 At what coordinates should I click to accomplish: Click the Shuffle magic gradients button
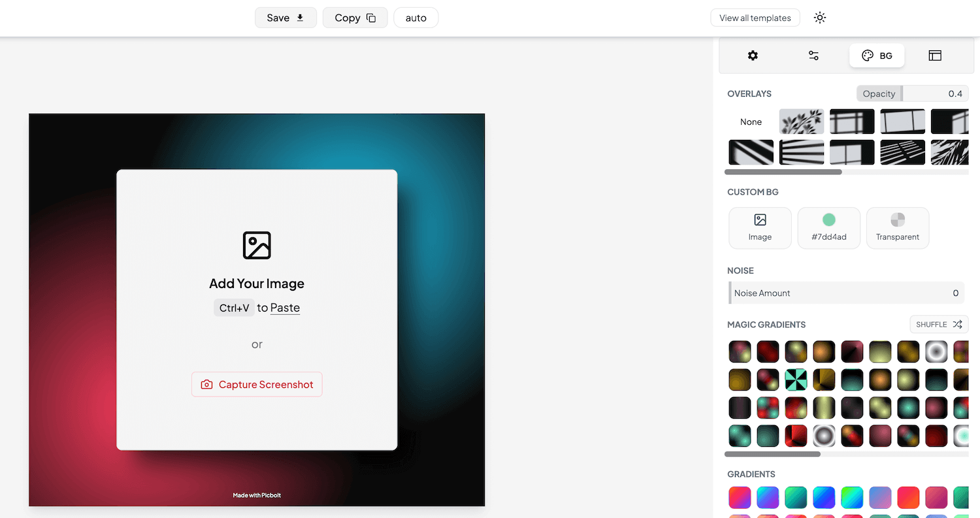click(939, 324)
